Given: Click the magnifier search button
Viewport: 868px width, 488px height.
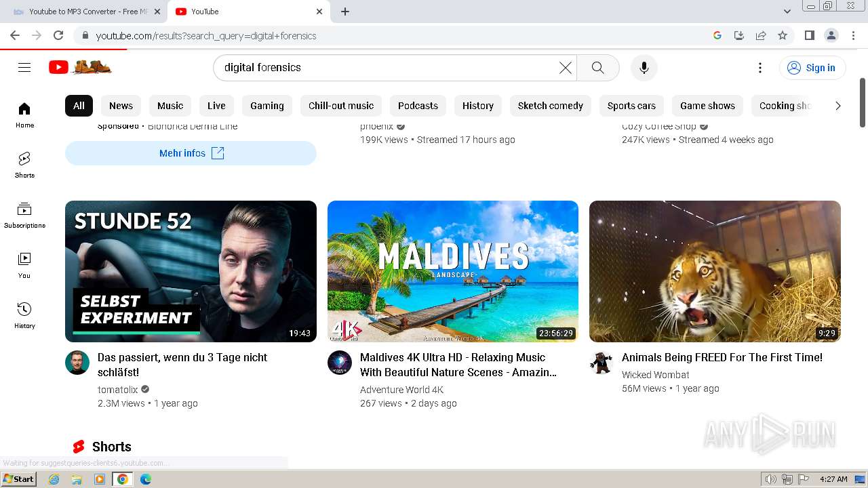Looking at the screenshot, I should pos(597,68).
